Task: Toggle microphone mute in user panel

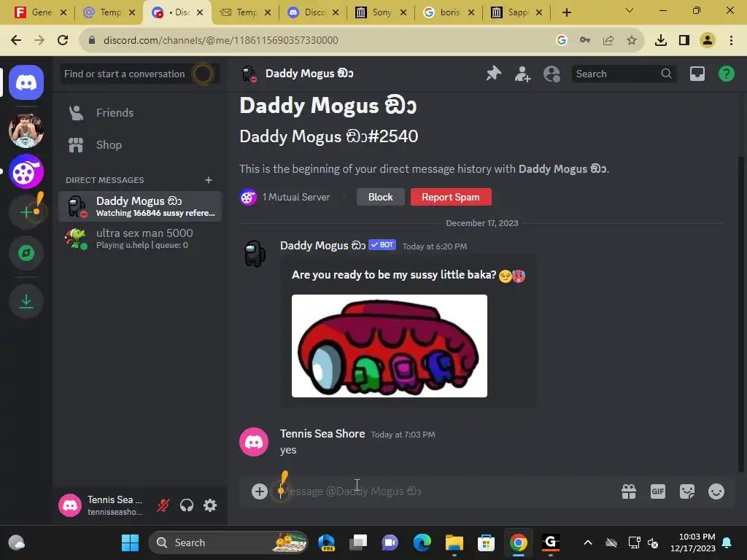Action: tap(163, 505)
